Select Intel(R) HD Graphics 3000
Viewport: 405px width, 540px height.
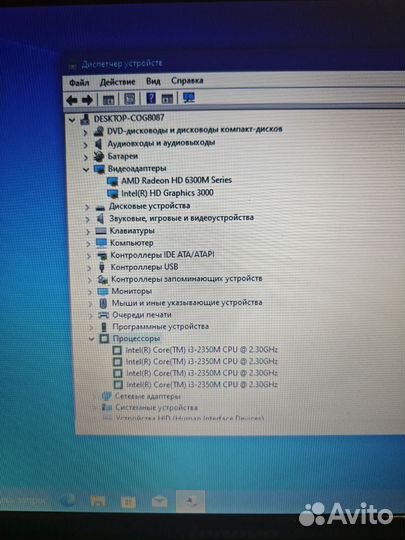pos(167,193)
